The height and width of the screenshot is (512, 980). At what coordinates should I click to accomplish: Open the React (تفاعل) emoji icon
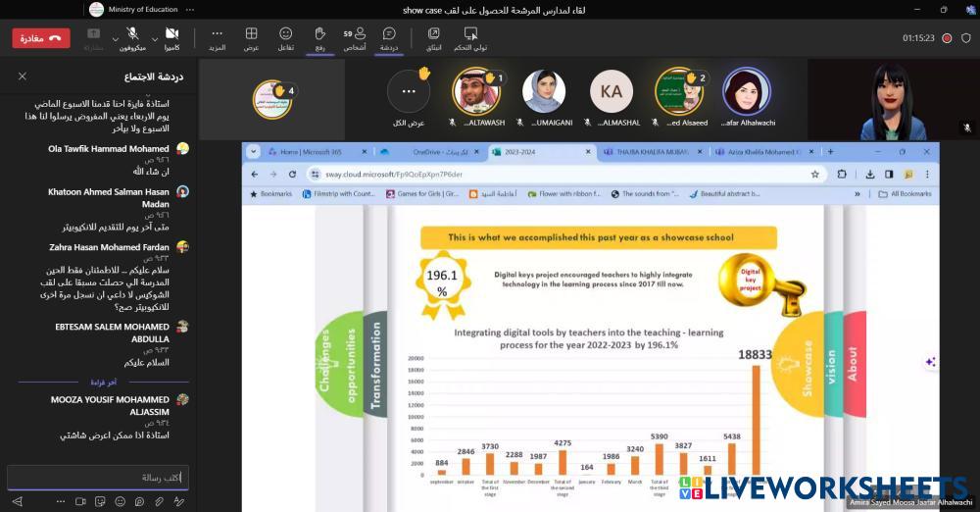tap(285, 38)
